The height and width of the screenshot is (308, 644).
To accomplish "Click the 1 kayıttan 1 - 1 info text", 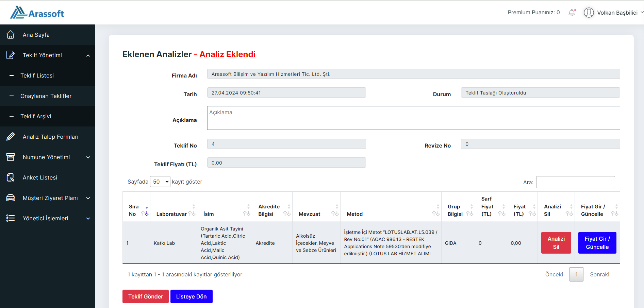I will pos(185,274).
